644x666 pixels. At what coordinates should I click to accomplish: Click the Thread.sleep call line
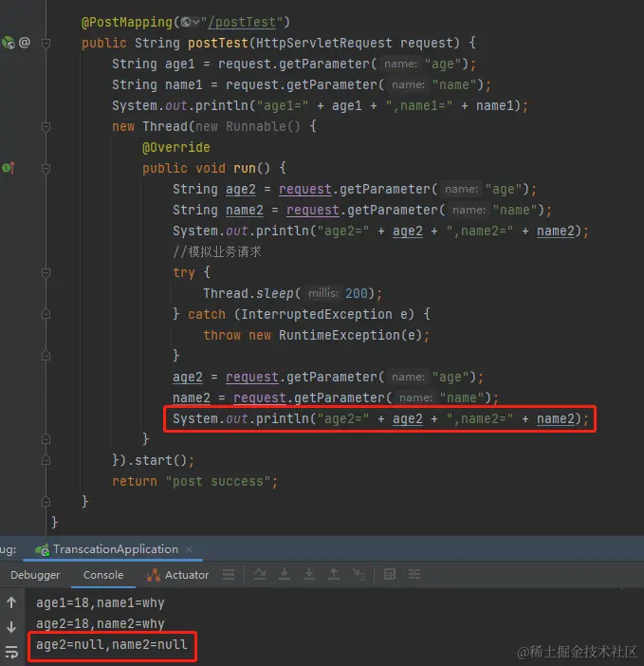click(x=292, y=293)
